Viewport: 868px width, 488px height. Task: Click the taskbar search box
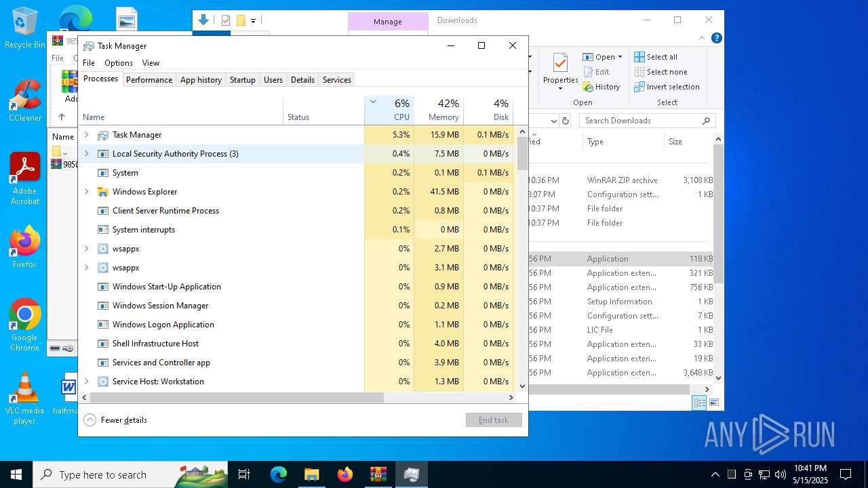point(130,474)
